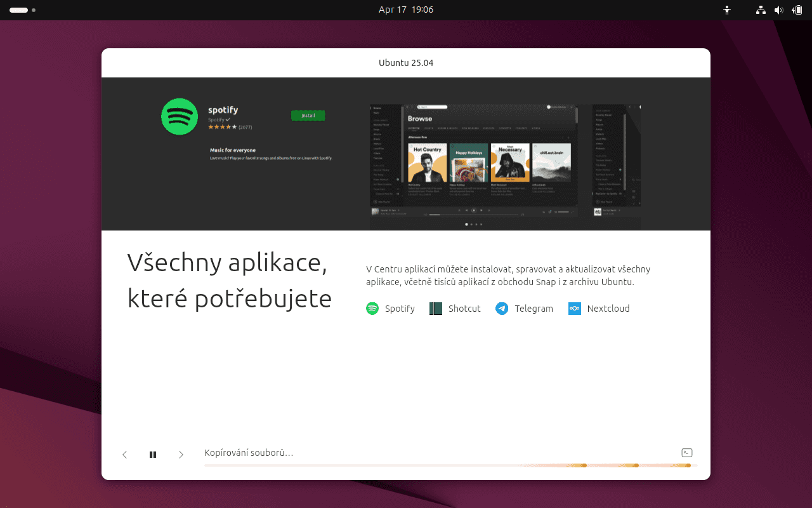Click the Nextcloud icon
The image size is (812, 508).
point(575,309)
